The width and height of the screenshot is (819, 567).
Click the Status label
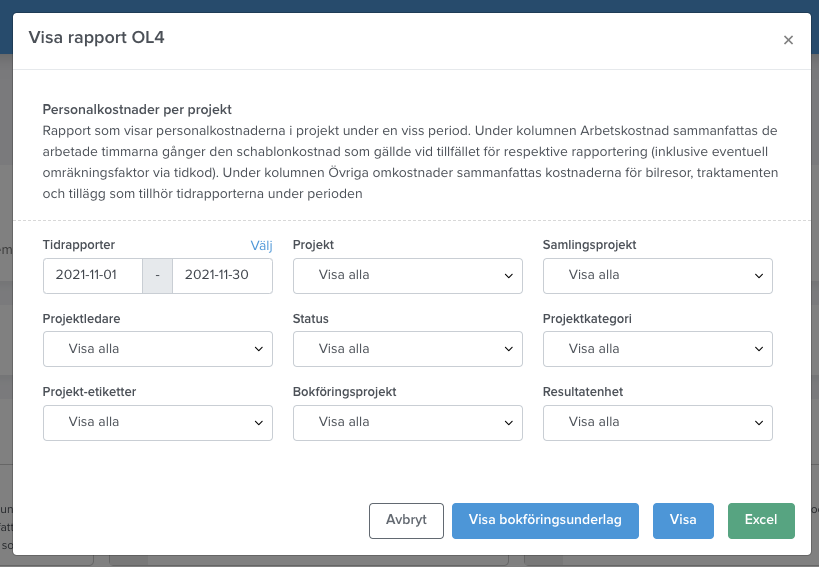[x=311, y=319]
